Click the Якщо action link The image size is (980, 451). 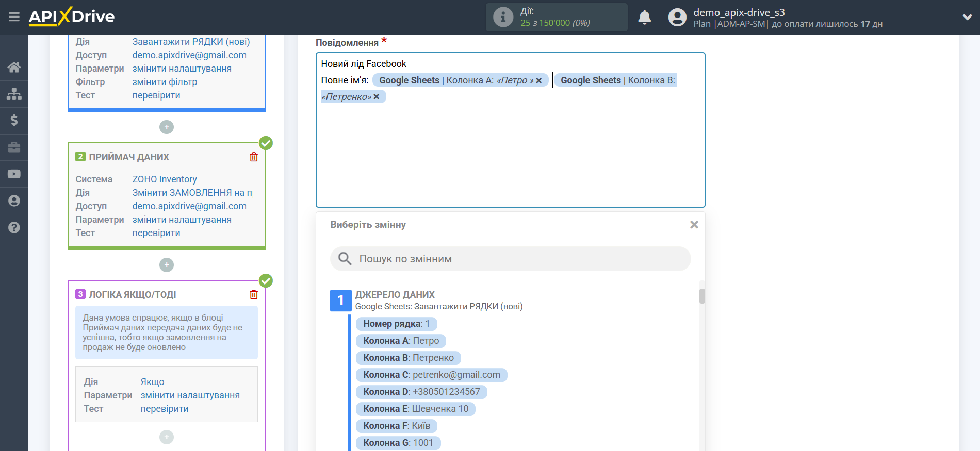(152, 382)
